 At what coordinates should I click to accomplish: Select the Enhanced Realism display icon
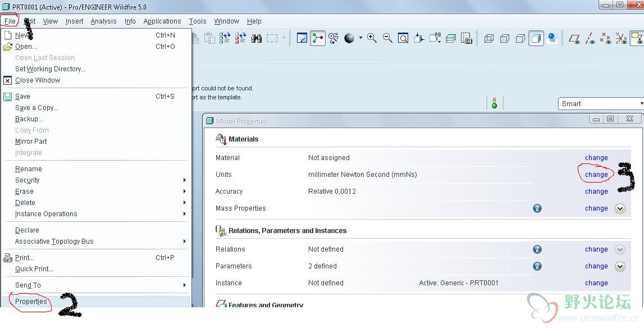coord(552,38)
